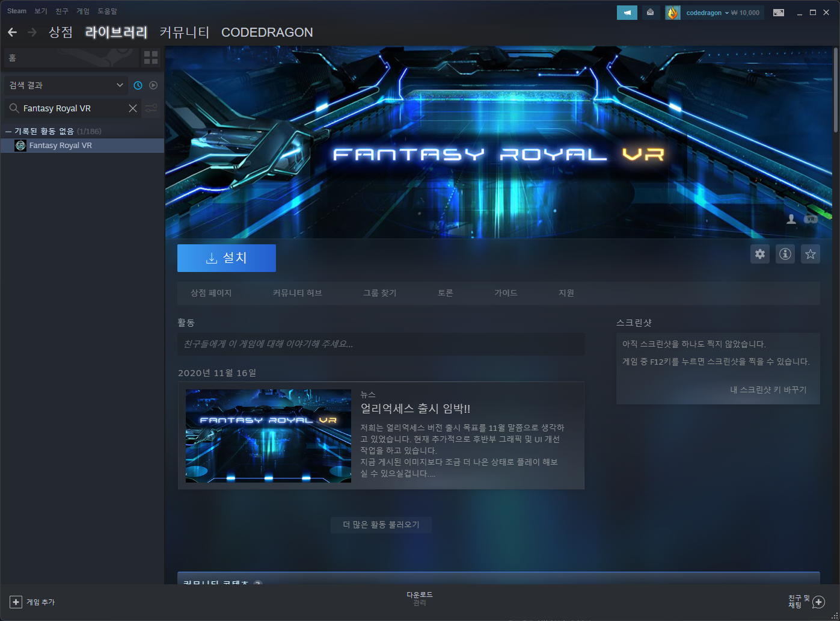Open the 상점 페이지 link
This screenshot has width=840, height=621.
click(211, 293)
